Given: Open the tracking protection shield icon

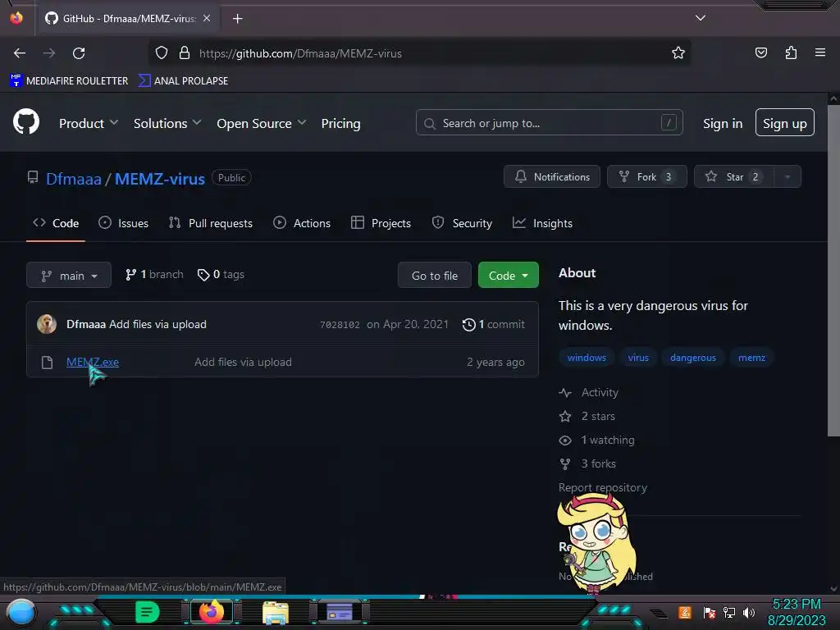Looking at the screenshot, I should coord(162,53).
